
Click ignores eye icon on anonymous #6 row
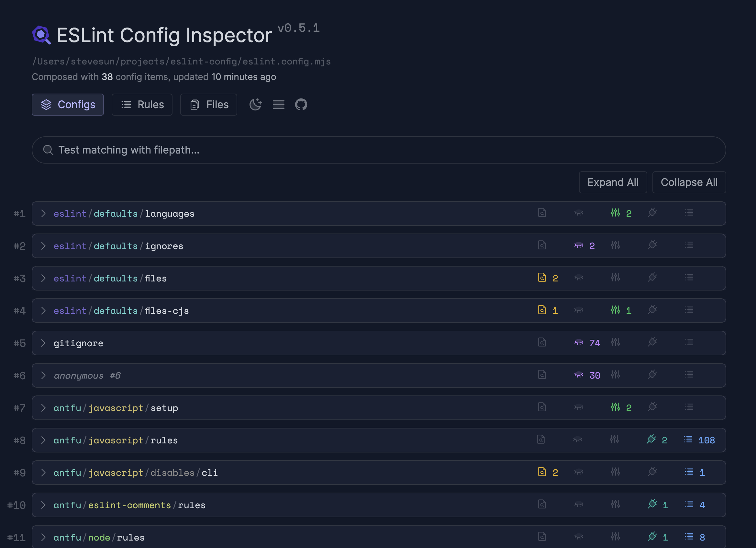coord(579,375)
